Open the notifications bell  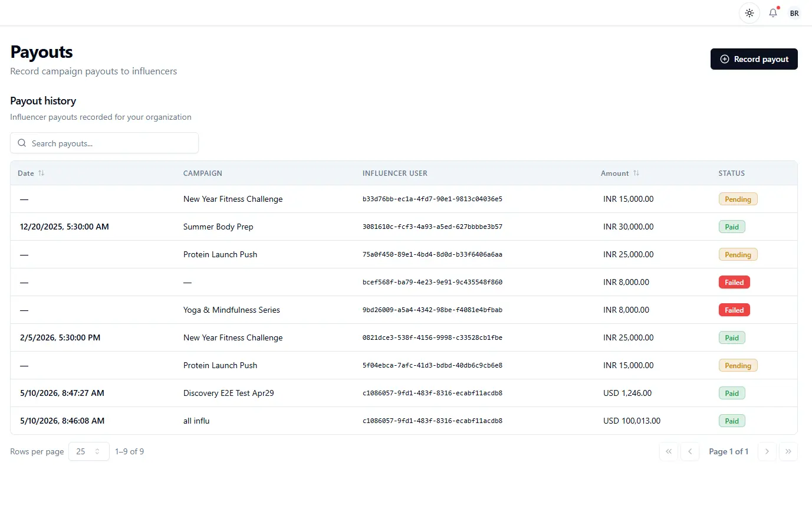[x=772, y=13]
